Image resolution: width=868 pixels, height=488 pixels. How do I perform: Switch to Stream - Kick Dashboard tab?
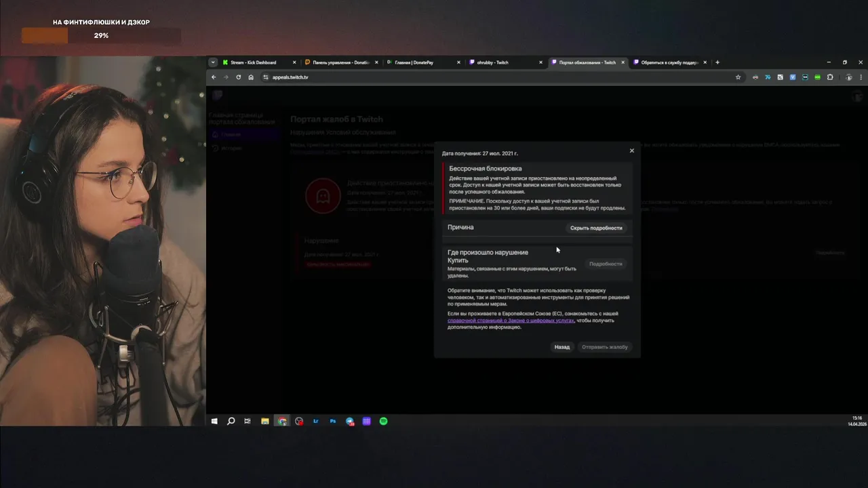click(x=253, y=62)
